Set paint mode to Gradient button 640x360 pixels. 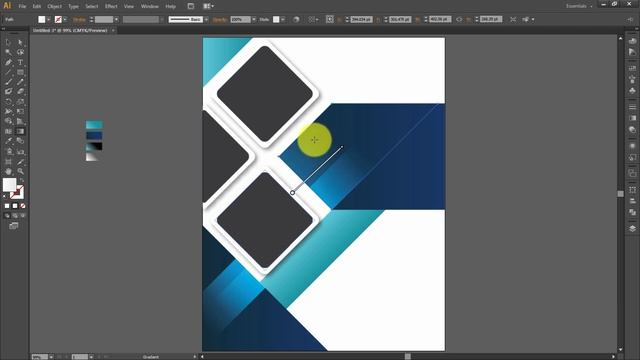[x=15, y=206]
